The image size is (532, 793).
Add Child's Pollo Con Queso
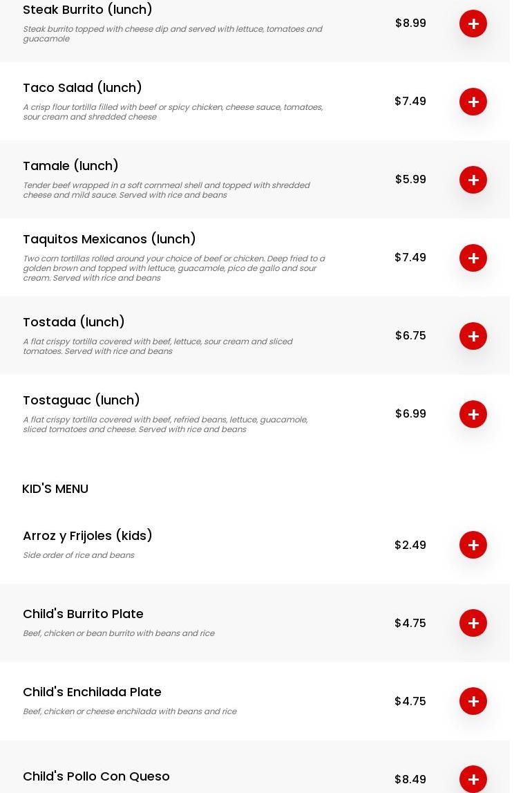[473, 779]
